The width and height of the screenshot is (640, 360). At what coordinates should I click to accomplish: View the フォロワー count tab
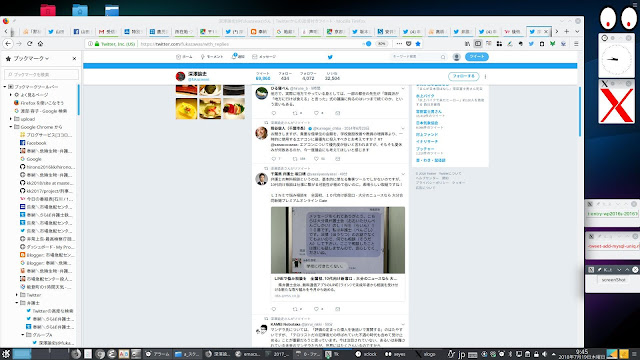pyautogui.click(x=308, y=76)
